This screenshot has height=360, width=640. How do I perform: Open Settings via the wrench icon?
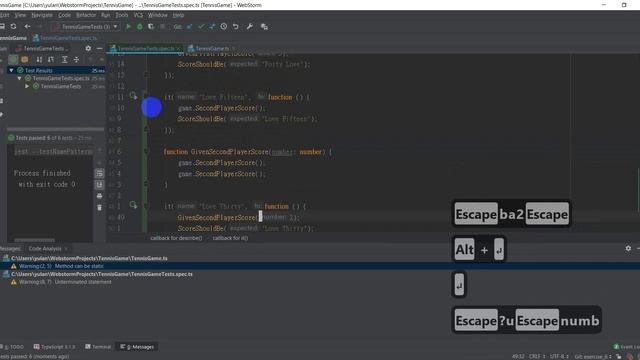click(x=249, y=27)
